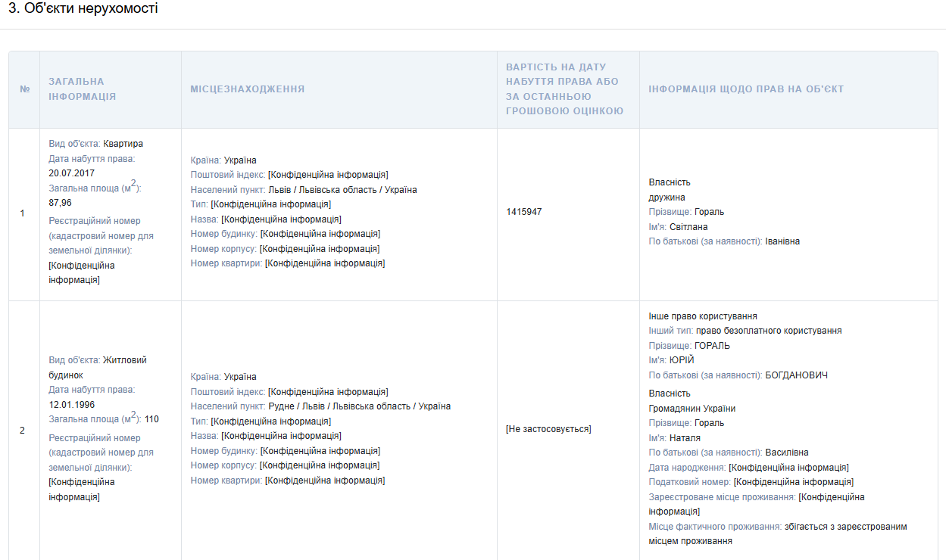Click the "Громадянин України" owner type
946x560 pixels.
coord(692,409)
